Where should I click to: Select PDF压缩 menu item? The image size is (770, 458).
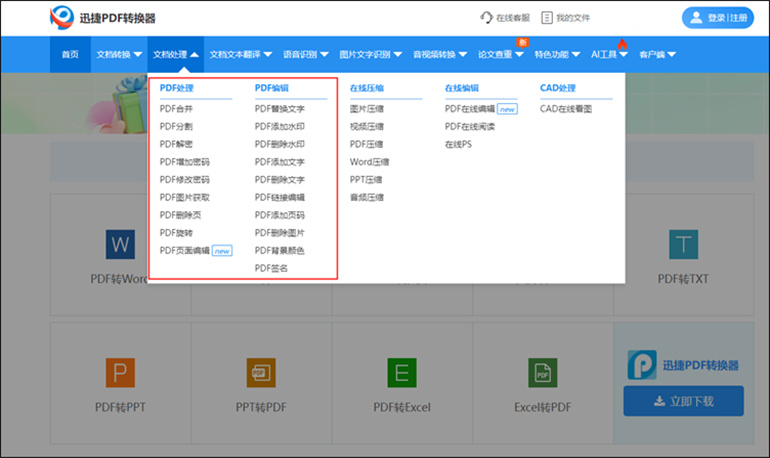coord(366,144)
